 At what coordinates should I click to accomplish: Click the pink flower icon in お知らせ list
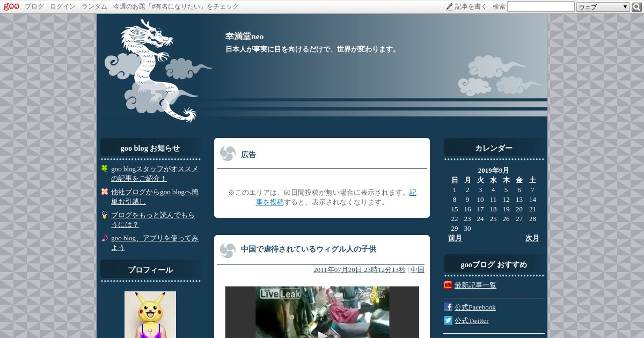pos(105,192)
